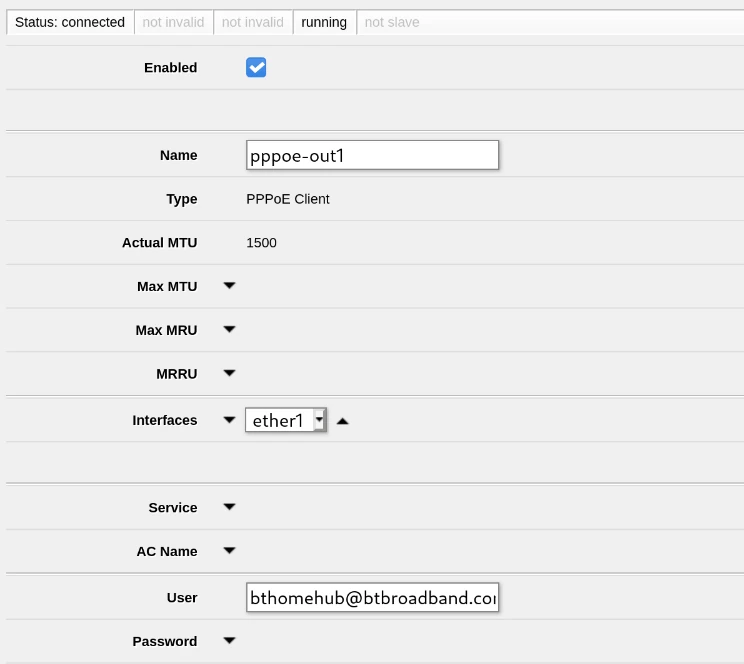Image resolution: width=744 pixels, height=664 pixels.
Task: Expand the Max MTU option
Action: tap(229, 286)
